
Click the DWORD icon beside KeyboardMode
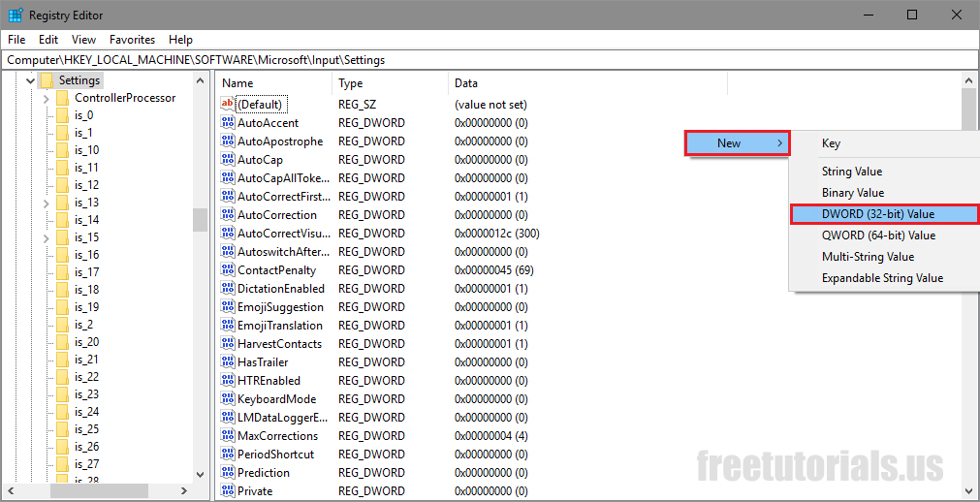(x=228, y=399)
